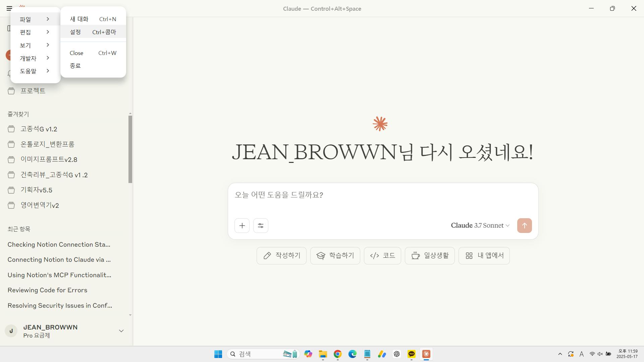Click the 코드 suggestion button
The height and width of the screenshot is (362, 644).
[x=382, y=256]
